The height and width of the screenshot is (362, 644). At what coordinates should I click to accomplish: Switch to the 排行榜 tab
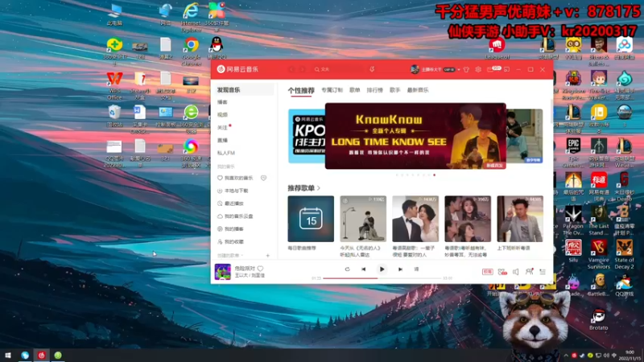coord(374,90)
